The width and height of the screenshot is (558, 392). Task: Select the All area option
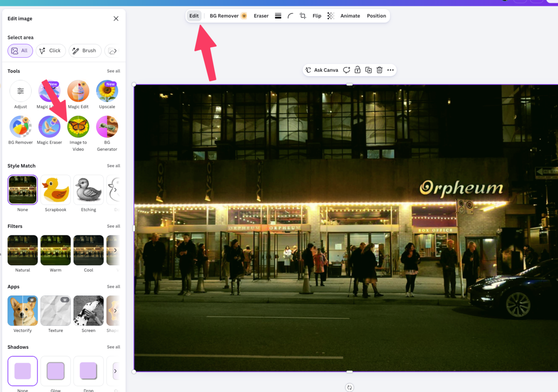(x=20, y=51)
